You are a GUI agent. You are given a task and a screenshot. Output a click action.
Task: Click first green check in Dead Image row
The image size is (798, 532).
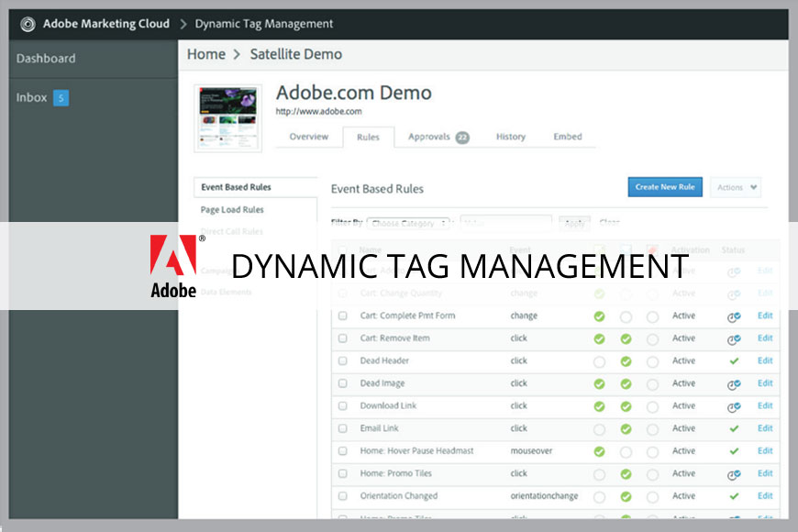click(x=600, y=383)
